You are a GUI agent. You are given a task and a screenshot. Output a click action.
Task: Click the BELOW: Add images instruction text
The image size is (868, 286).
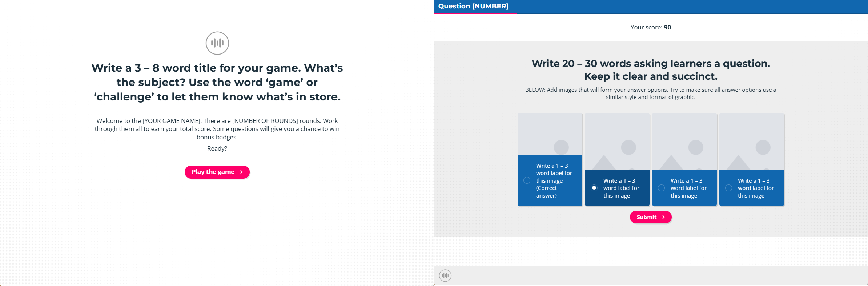(650, 94)
